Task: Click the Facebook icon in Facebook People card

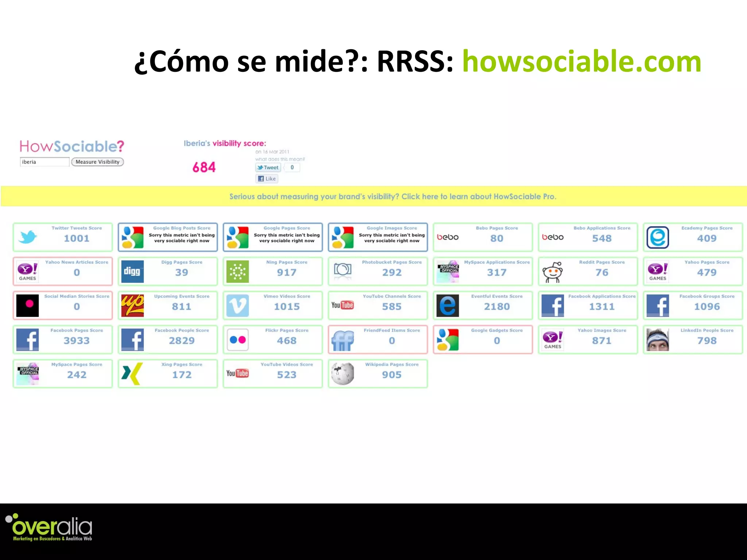Action: pyautogui.click(x=132, y=340)
